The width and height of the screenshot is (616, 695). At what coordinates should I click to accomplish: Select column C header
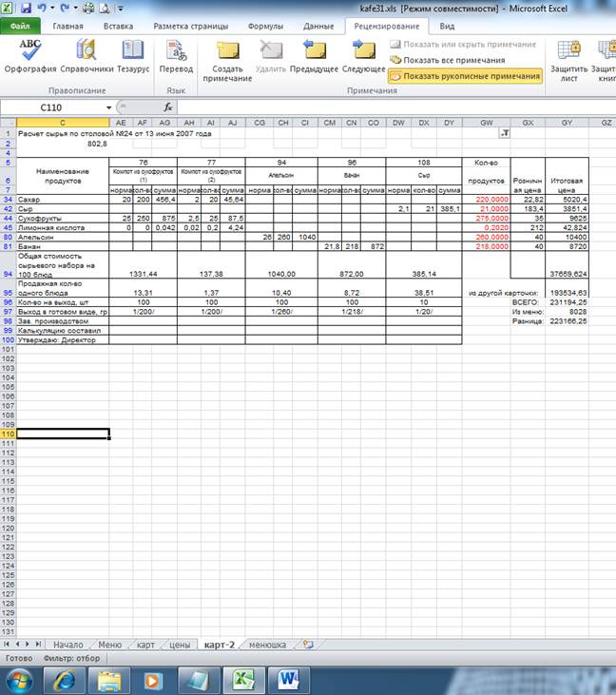pyautogui.click(x=63, y=123)
